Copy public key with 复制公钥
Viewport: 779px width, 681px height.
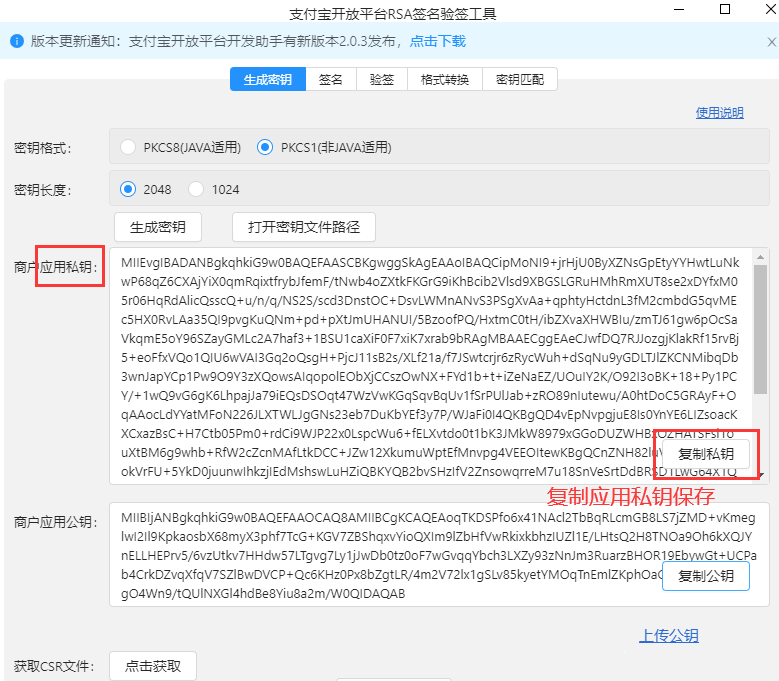coord(706,576)
